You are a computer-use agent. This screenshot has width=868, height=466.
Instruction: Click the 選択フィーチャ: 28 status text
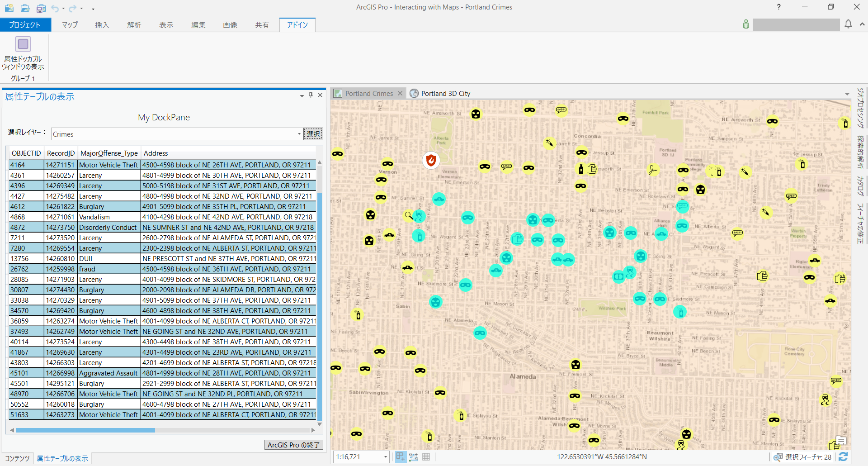(x=808, y=457)
